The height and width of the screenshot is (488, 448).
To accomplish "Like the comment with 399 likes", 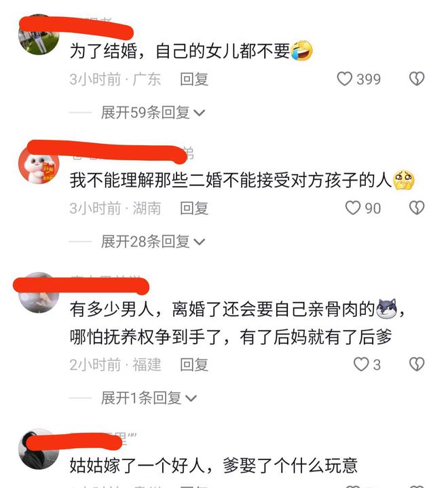I will point(344,79).
